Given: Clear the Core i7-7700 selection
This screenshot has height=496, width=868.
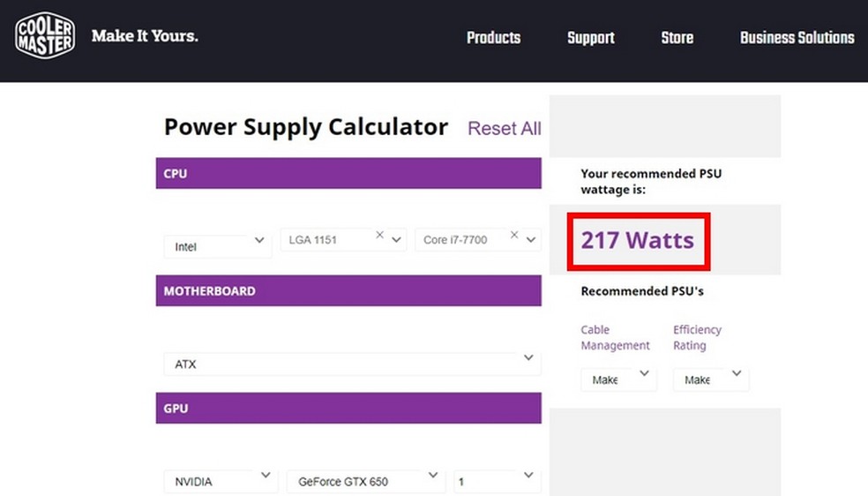Looking at the screenshot, I should click(514, 235).
